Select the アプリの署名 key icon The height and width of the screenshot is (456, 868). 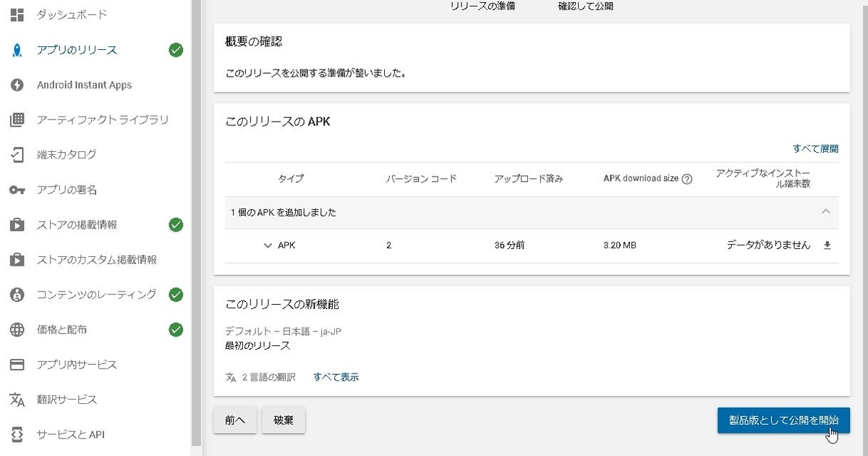[x=16, y=190]
